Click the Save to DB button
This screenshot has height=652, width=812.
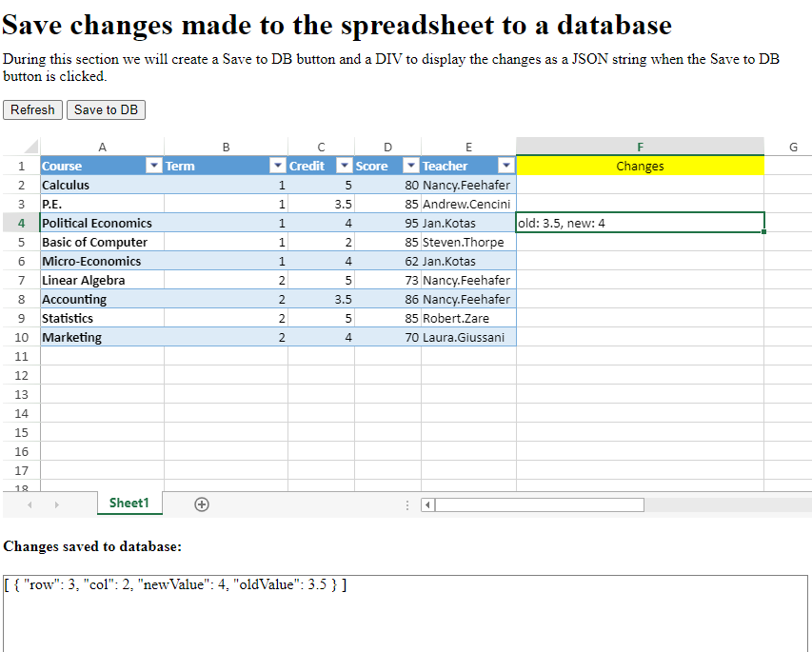(107, 109)
